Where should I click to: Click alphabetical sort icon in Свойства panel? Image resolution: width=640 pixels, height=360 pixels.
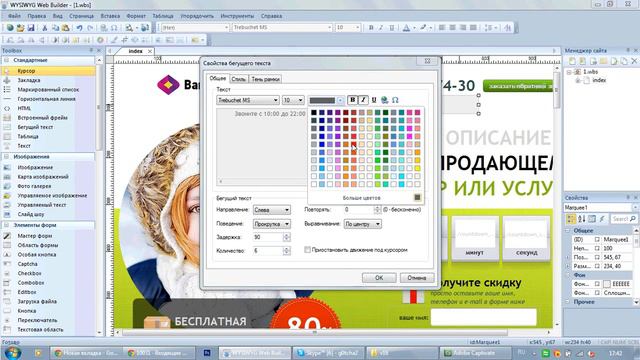[x=582, y=219]
